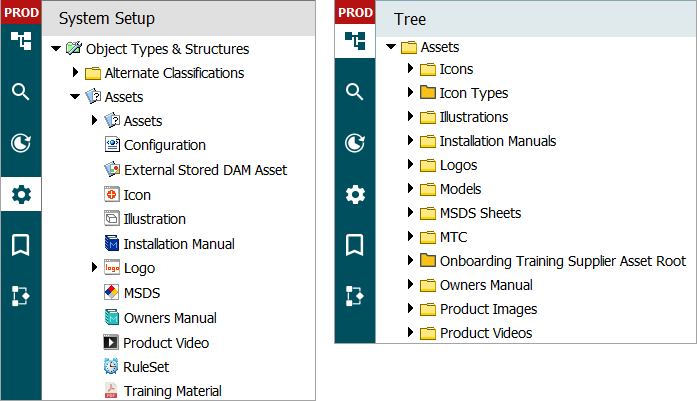Viewport: 697px width, 401px height.
Task: Select the Configuration tree item
Action: (x=164, y=145)
